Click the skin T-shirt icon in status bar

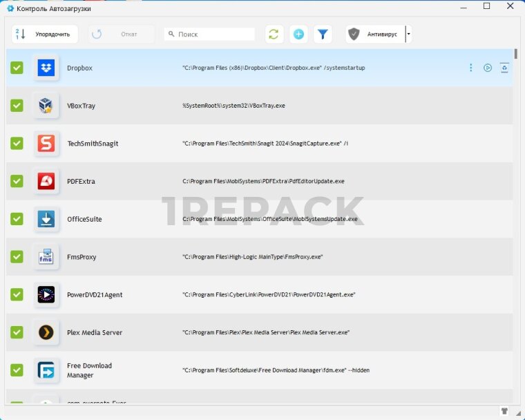pyautogui.click(x=504, y=411)
